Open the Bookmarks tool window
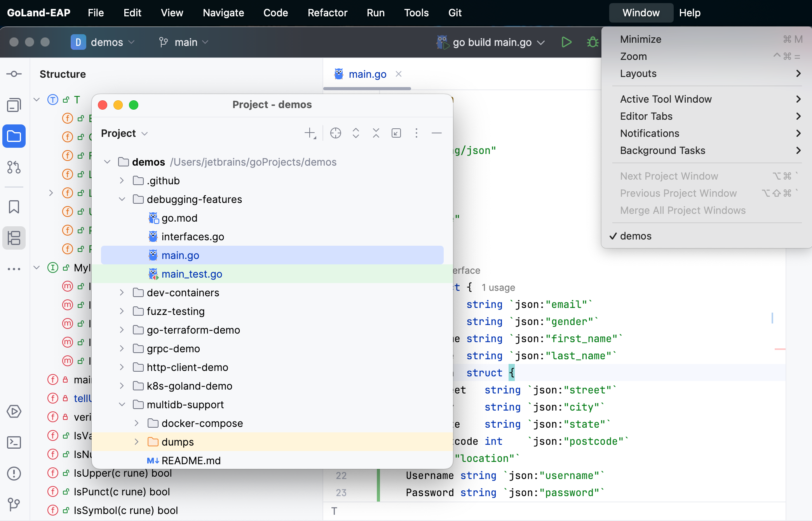This screenshot has width=812, height=521. click(14, 207)
